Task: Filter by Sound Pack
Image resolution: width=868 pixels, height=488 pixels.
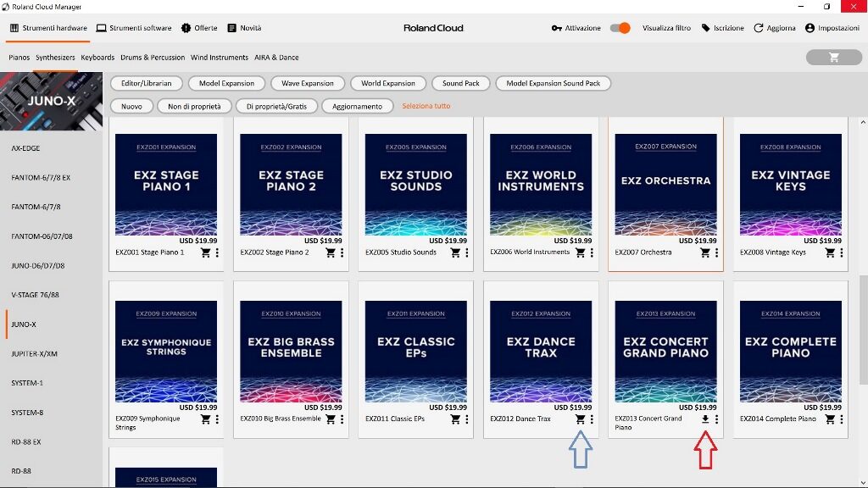Action: point(460,83)
